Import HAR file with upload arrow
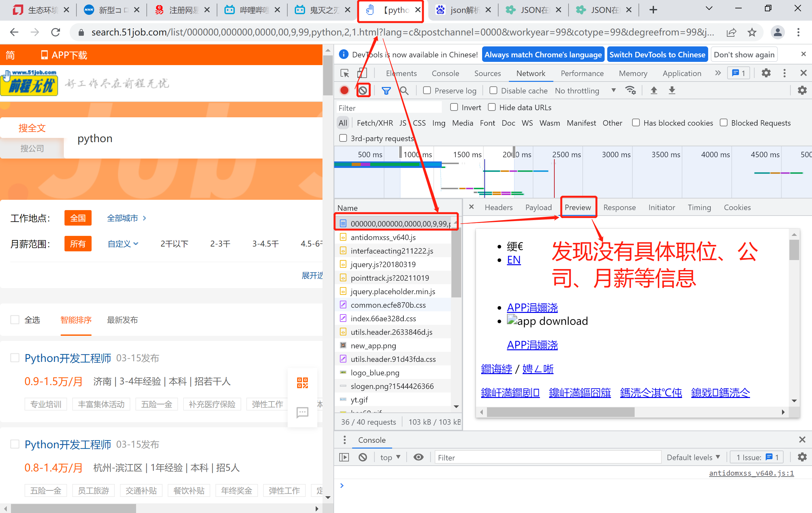Screen dimensions: 812x513 pyautogui.click(x=654, y=90)
